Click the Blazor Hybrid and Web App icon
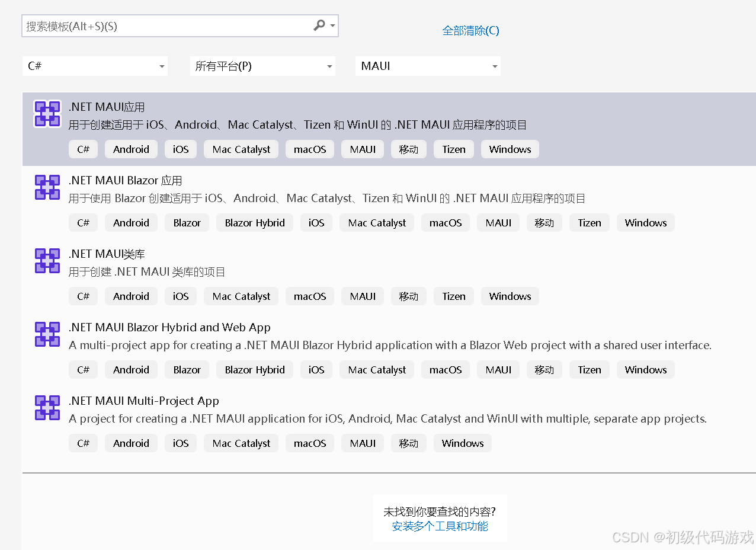Screen dimensions: 756x550 click(47, 334)
